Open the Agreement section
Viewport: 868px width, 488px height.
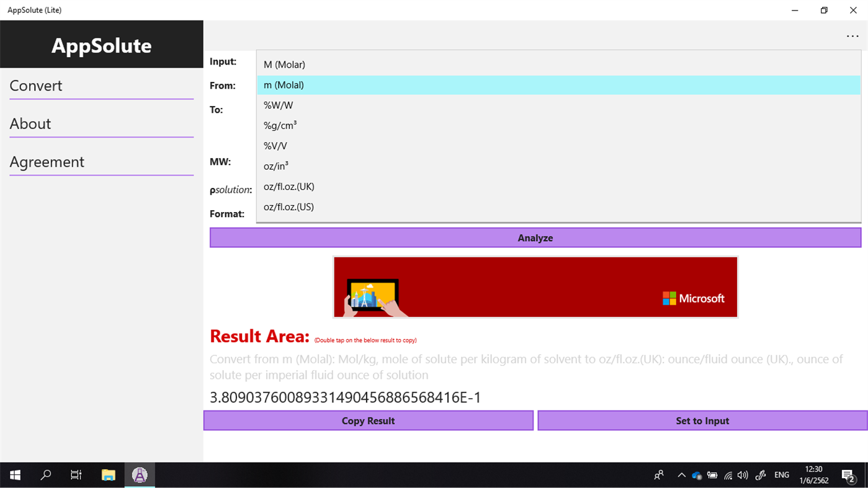point(47,162)
